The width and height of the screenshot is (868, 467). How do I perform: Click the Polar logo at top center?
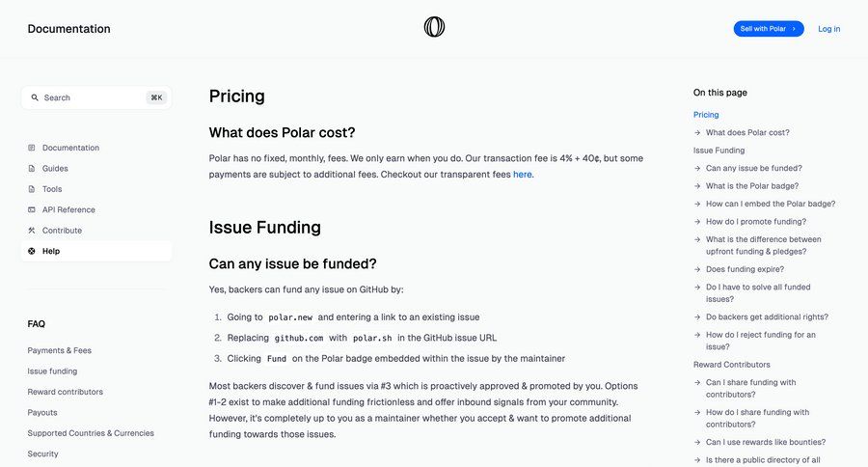[x=434, y=28]
